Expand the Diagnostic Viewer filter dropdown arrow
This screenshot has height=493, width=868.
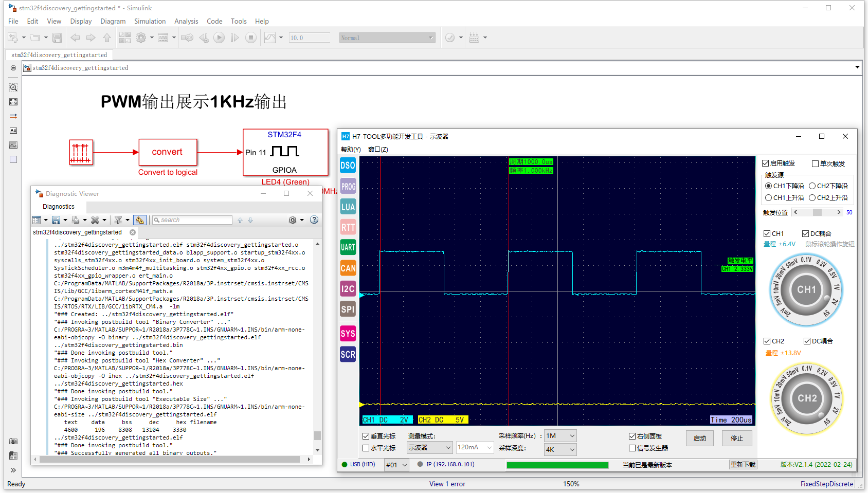coord(128,220)
